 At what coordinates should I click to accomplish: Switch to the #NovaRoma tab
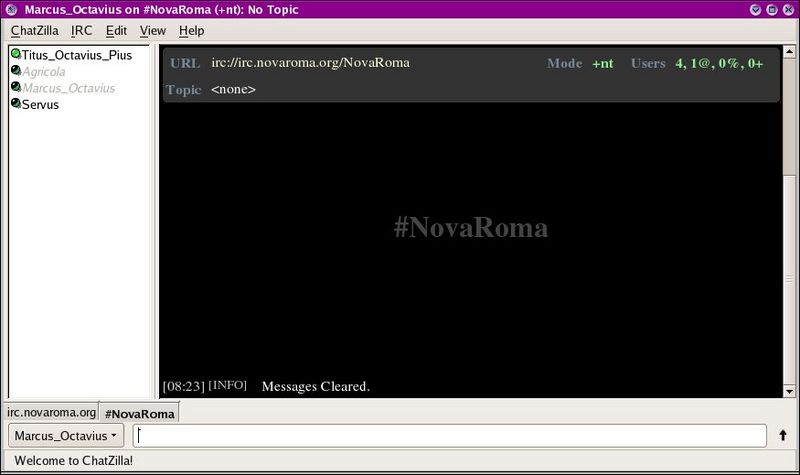(x=139, y=414)
